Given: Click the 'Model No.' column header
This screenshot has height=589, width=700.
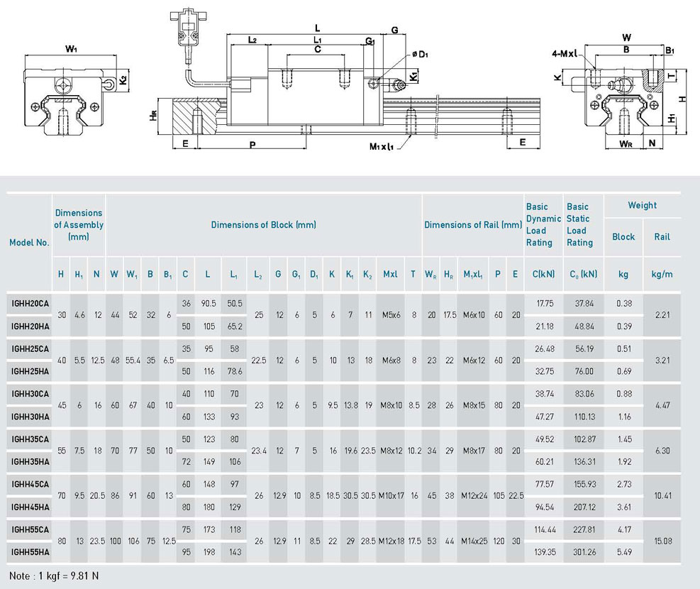Looking at the screenshot, I should 30,243.
